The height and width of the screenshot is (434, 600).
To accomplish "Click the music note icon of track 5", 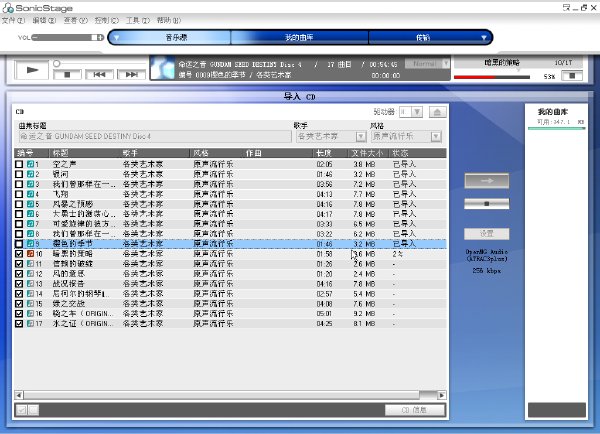I will [31, 204].
